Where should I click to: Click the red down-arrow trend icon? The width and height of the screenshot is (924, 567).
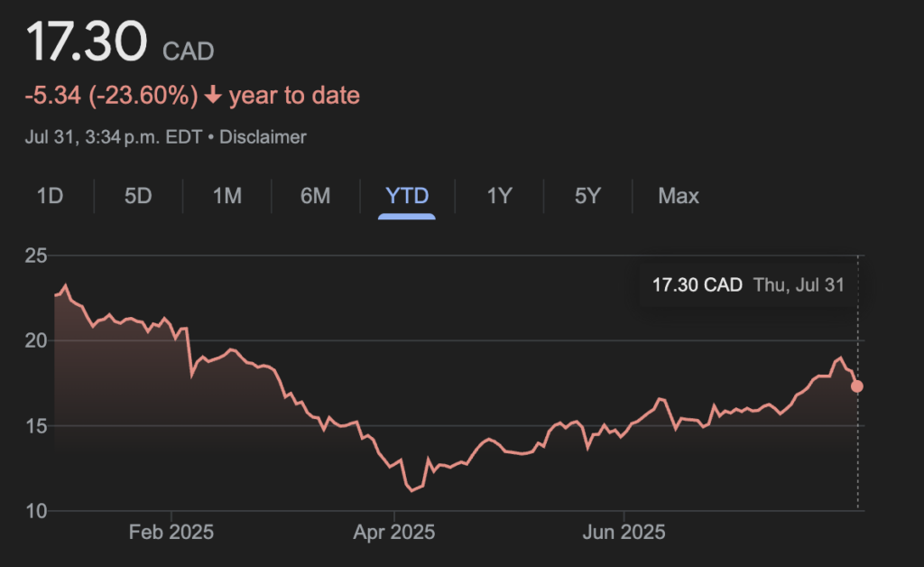[214, 96]
